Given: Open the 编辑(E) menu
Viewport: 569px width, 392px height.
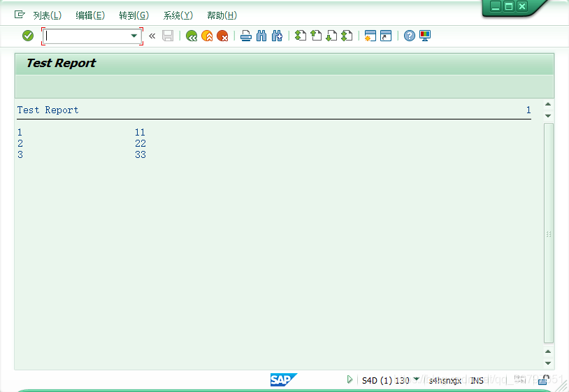Looking at the screenshot, I should (x=90, y=15).
